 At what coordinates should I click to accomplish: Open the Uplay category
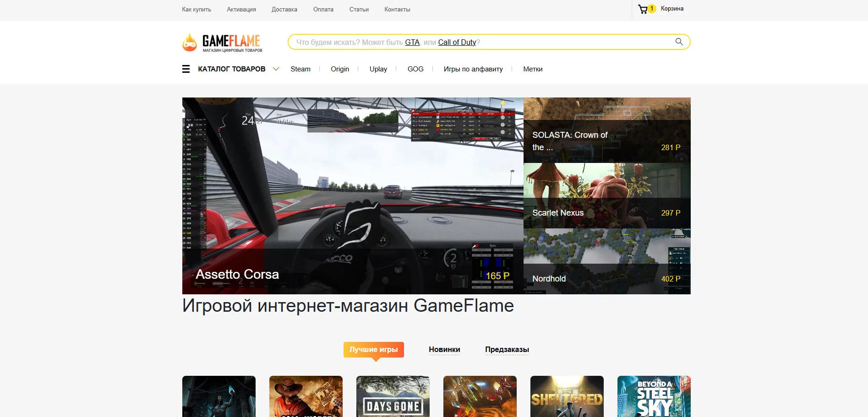point(378,69)
